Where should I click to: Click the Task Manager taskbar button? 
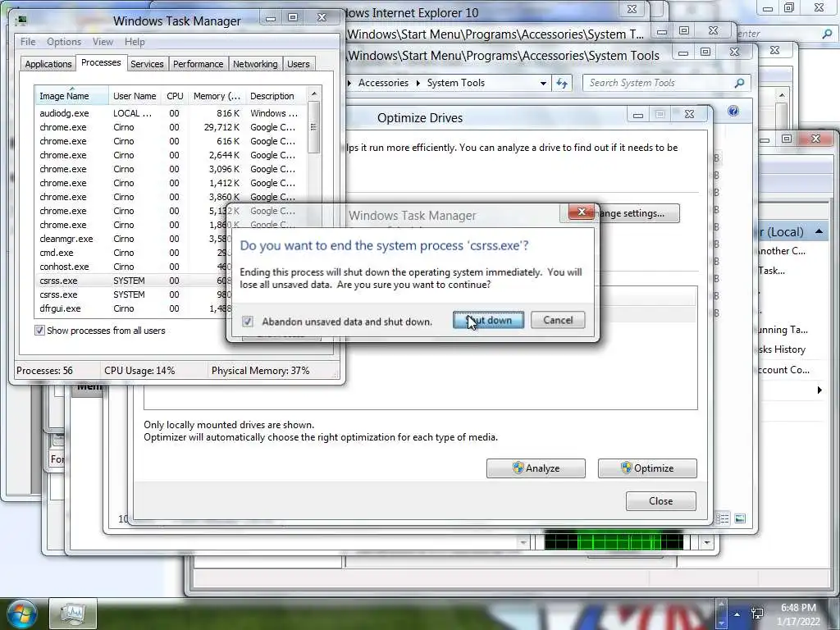coord(73,614)
